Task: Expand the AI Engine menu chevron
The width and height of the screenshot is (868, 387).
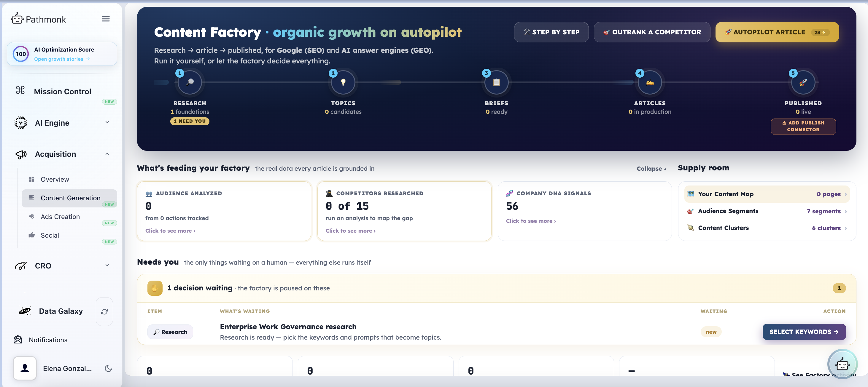Action: click(x=107, y=122)
